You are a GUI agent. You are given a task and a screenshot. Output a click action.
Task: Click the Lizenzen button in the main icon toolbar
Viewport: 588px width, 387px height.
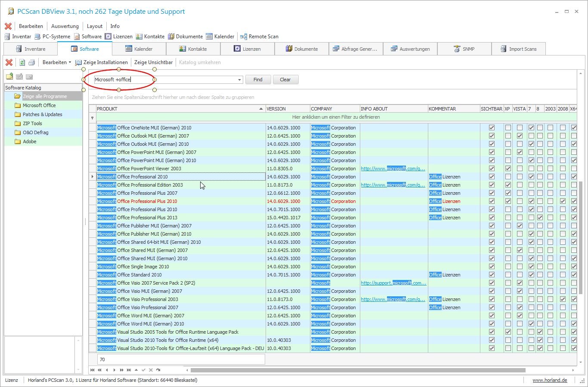(x=119, y=37)
